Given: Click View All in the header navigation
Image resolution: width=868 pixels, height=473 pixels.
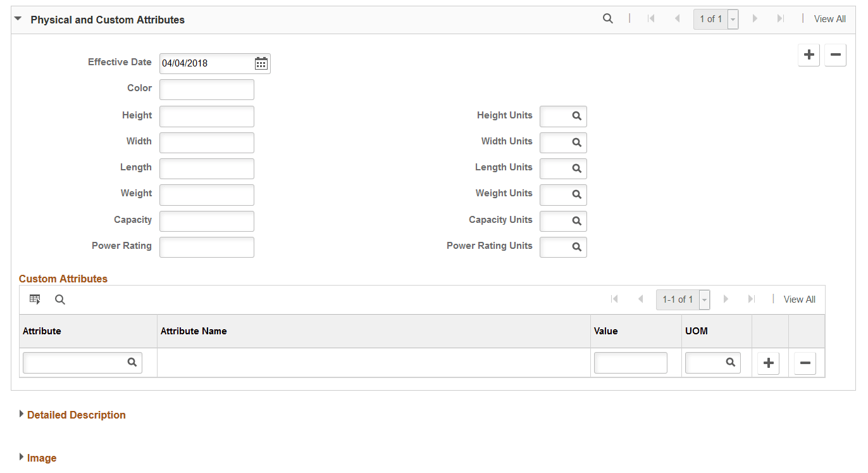Looking at the screenshot, I should click(x=829, y=18).
